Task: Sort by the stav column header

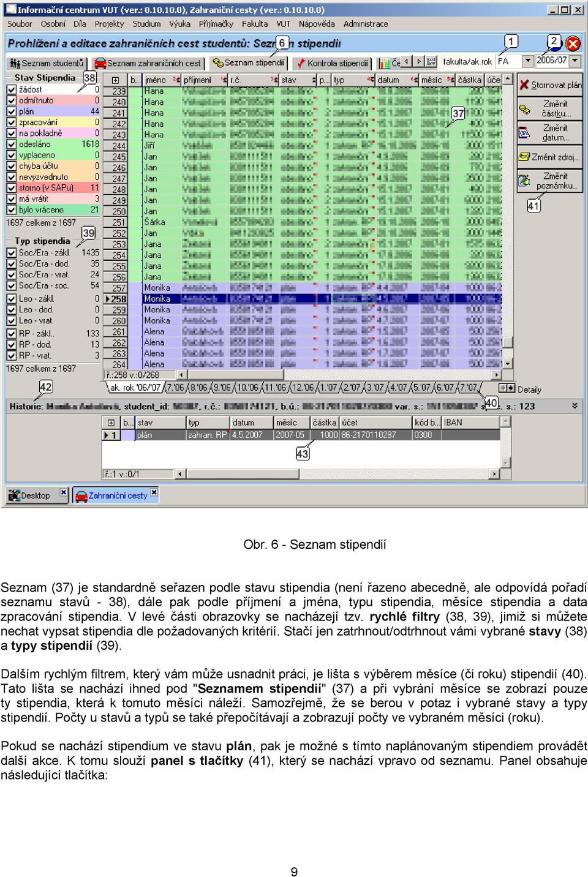Action: pyautogui.click(x=298, y=80)
